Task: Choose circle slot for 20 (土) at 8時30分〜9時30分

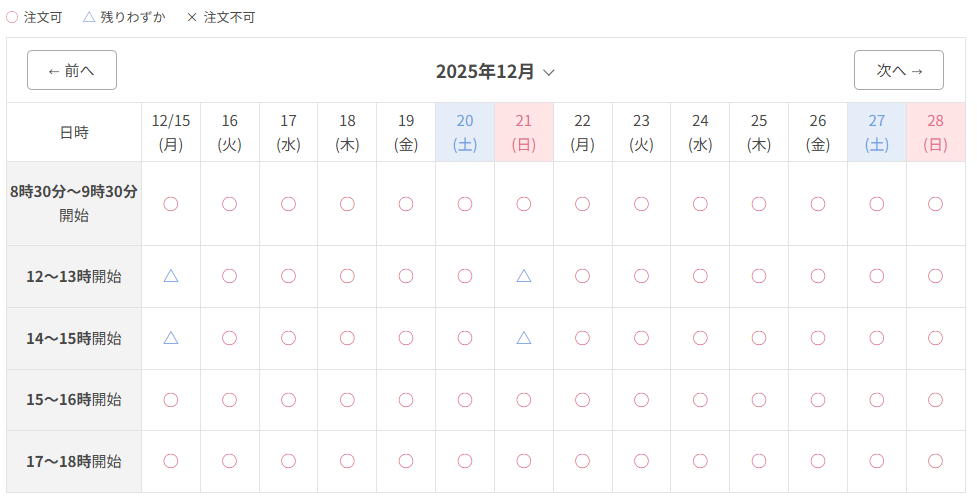Action: point(465,203)
